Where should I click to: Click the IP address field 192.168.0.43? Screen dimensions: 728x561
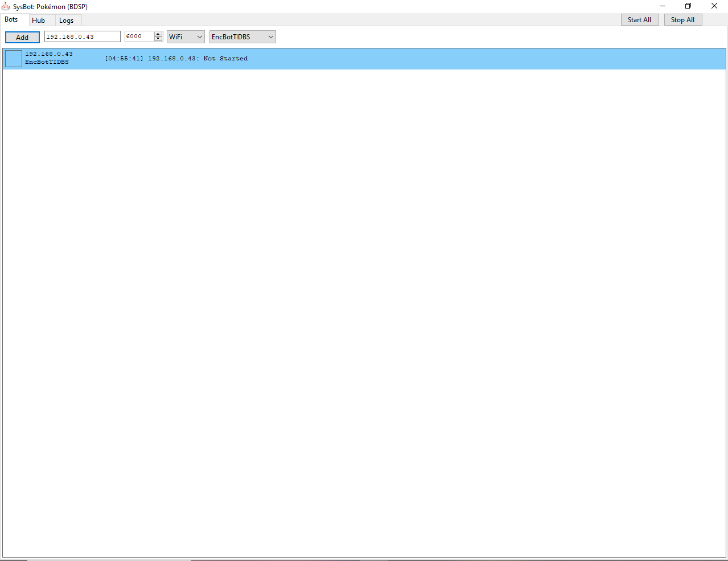click(x=83, y=36)
